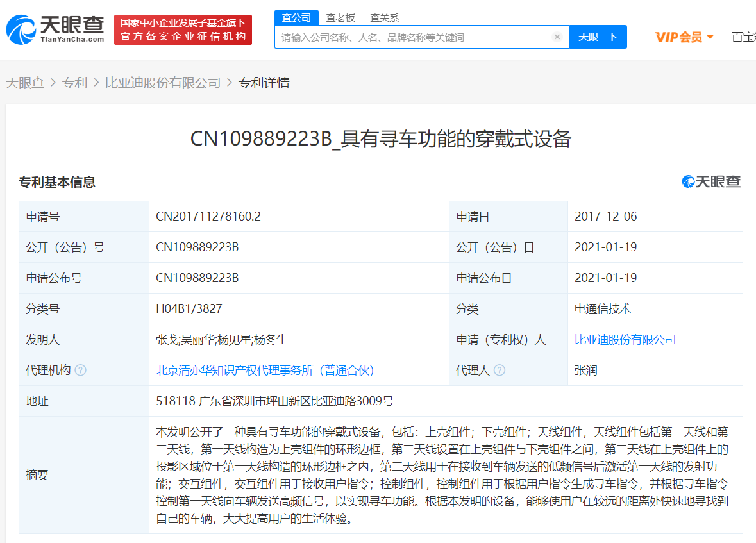Click address 518118 广东省深圳市坪山新区比亚迪路3009号
Image resolution: width=756 pixels, height=543 pixels.
click(274, 401)
